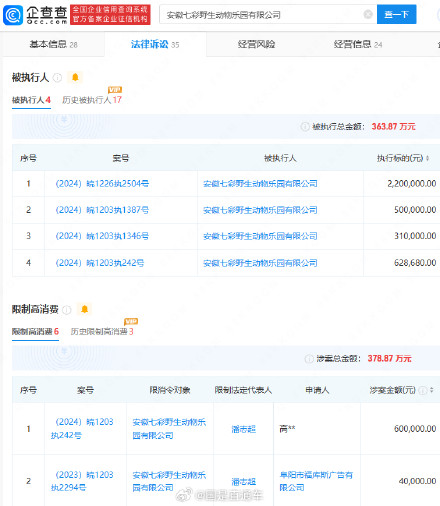
Task: Open case (2024) 皖1203执242号 in 被执行人 table
Action: (x=100, y=263)
